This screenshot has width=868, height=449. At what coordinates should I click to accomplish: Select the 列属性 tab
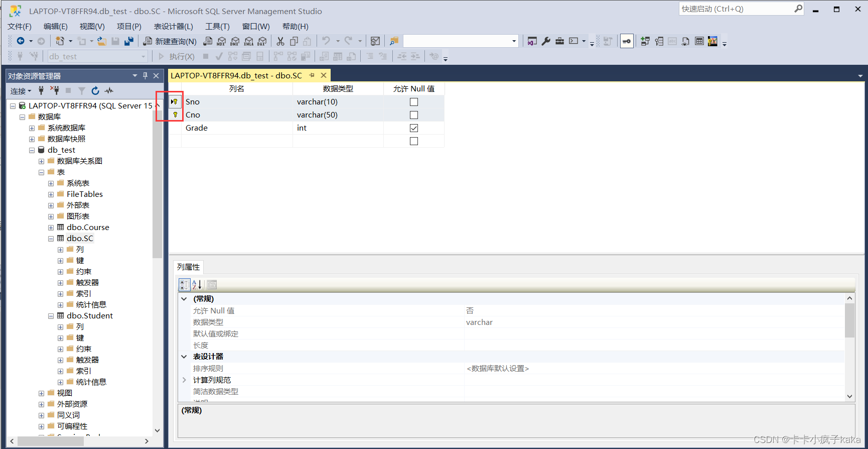189,267
